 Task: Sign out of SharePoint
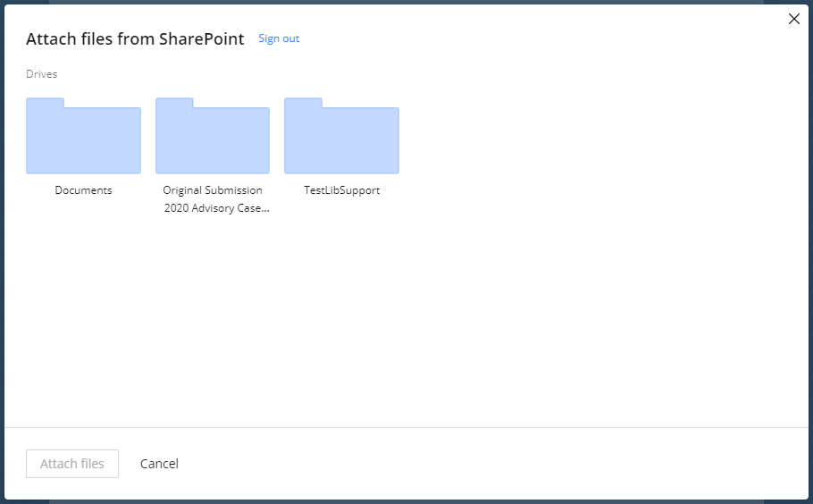tap(279, 38)
